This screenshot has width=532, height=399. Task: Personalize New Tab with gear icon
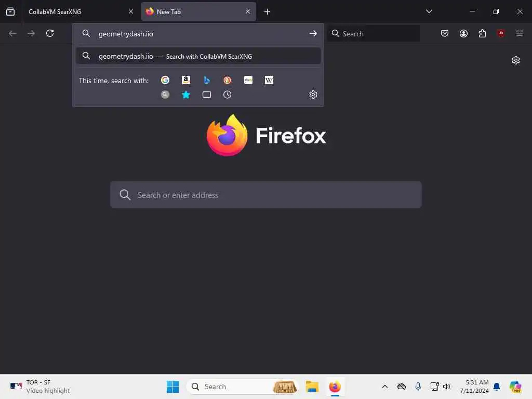[516, 60]
